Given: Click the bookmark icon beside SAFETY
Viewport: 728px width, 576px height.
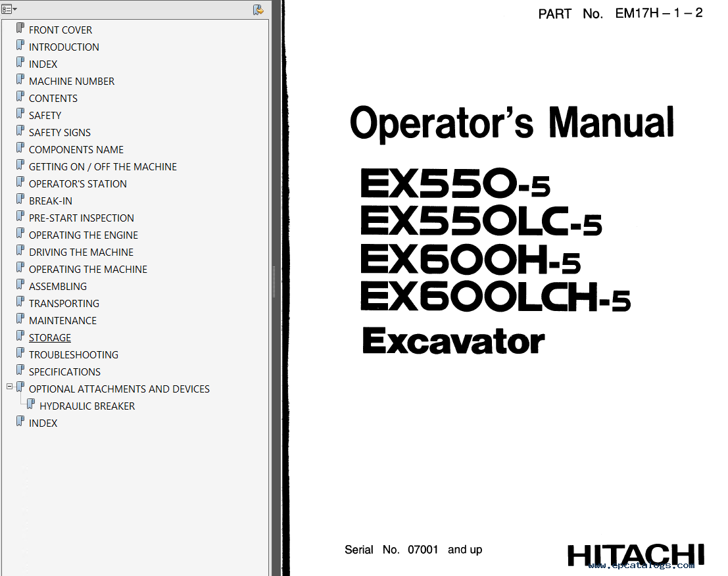Looking at the screenshot, I should 20,114.
